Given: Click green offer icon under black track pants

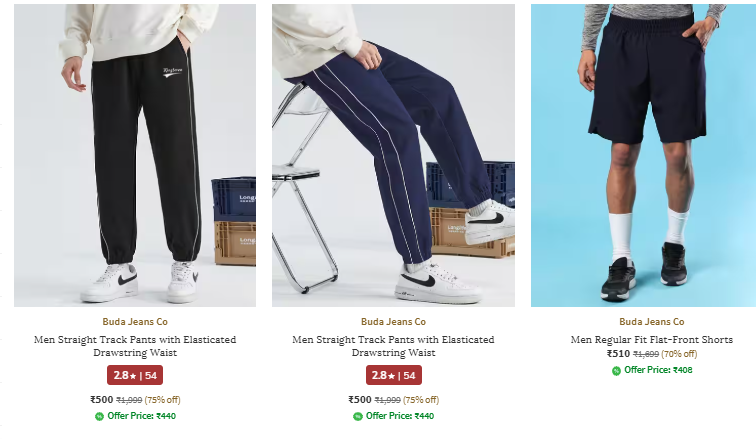Looking at the screenshot, I should [99, 416].
